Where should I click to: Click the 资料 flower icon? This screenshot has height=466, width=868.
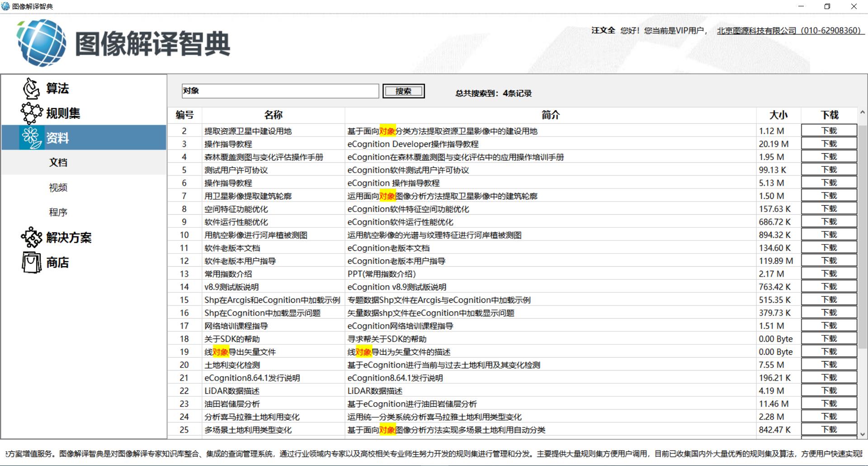pos(31,138)
